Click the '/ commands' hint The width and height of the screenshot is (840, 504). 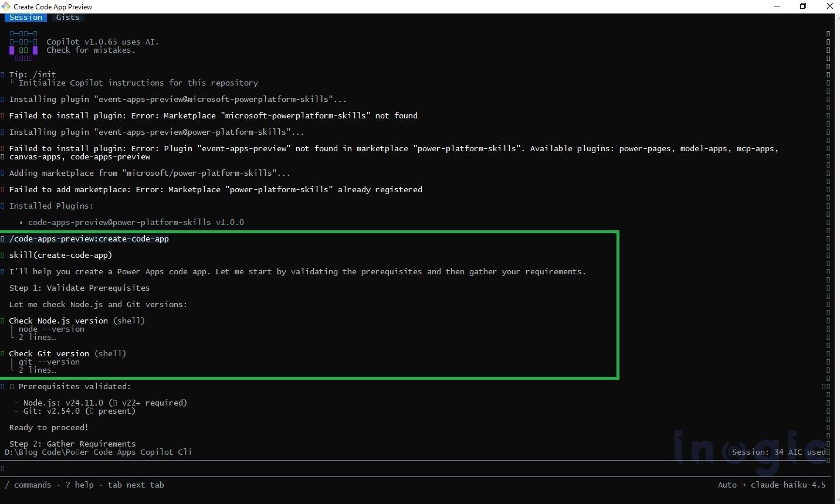click(28, 485)
